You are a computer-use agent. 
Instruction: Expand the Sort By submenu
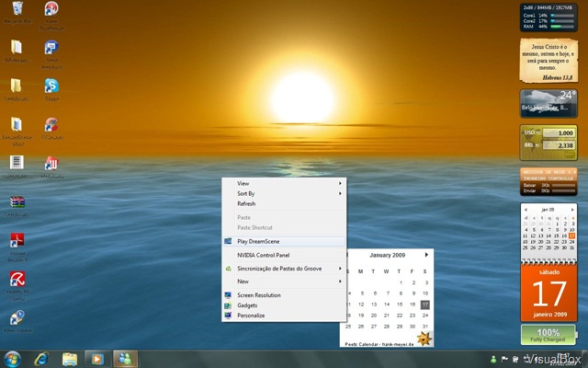pyautogui.click(x=284, y=193)
